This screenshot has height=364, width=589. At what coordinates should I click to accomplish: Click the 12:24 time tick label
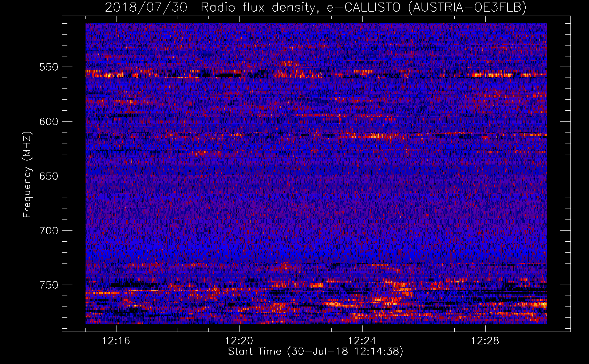362,341
